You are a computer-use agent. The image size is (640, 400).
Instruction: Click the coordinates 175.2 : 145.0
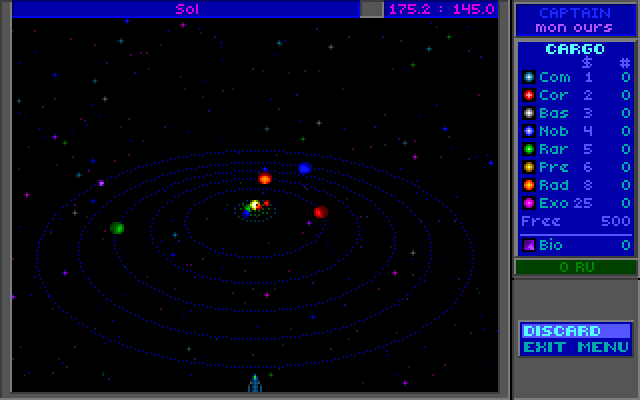coord(442,9)
